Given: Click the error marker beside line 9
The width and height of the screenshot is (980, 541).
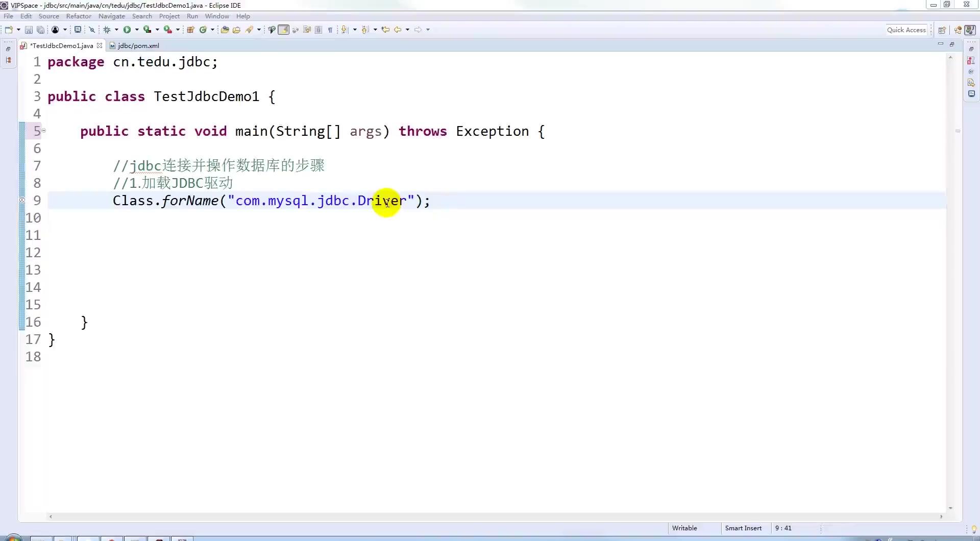Looking at the screenshot, I should pos(22,201).
